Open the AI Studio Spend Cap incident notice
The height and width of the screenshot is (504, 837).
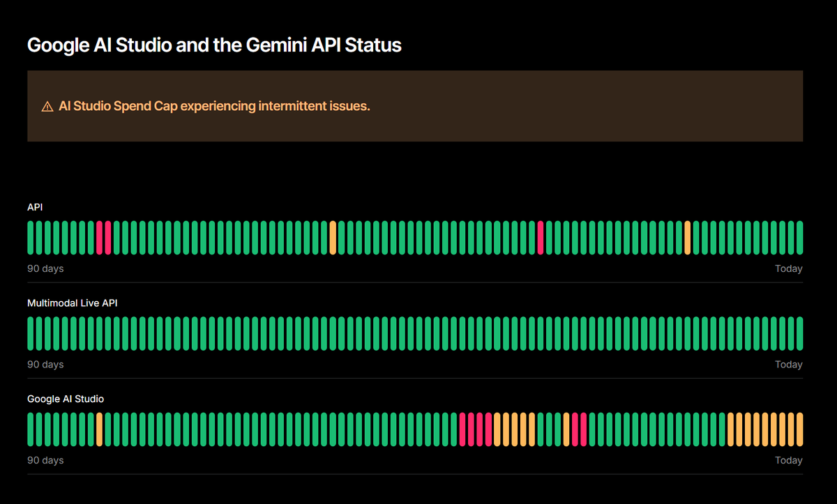tap(415, 106)
